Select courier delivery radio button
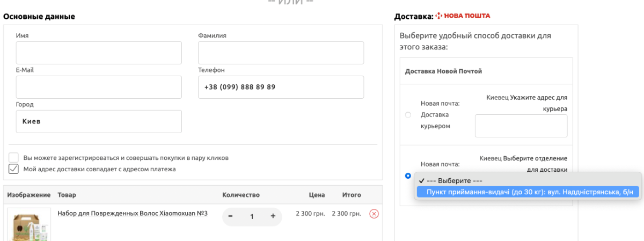The height and width of the screenshot is (241, 644). 408,115
